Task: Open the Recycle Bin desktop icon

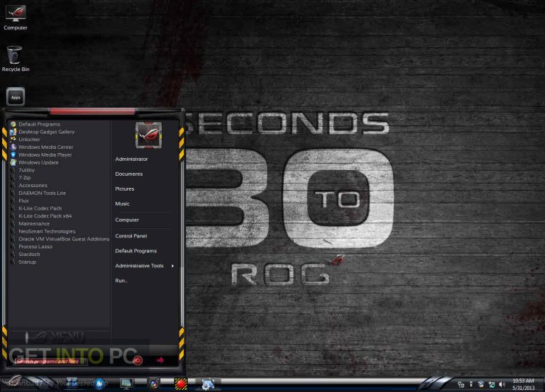Action: click(x=16, y=59)
